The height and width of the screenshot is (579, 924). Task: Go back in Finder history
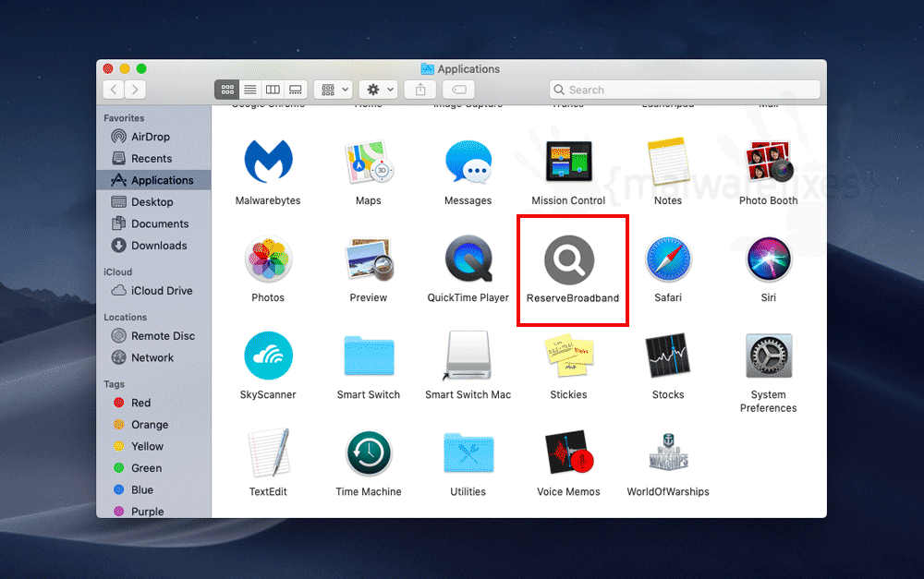[113, 90]
